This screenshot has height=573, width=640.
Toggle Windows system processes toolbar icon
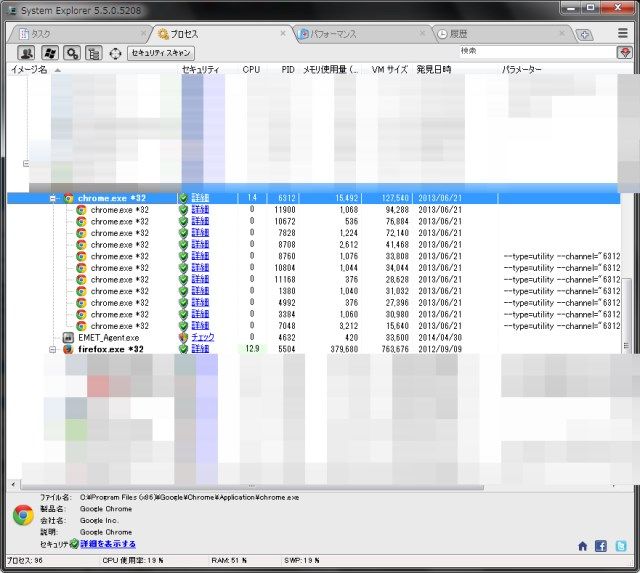tap(50, 53)
